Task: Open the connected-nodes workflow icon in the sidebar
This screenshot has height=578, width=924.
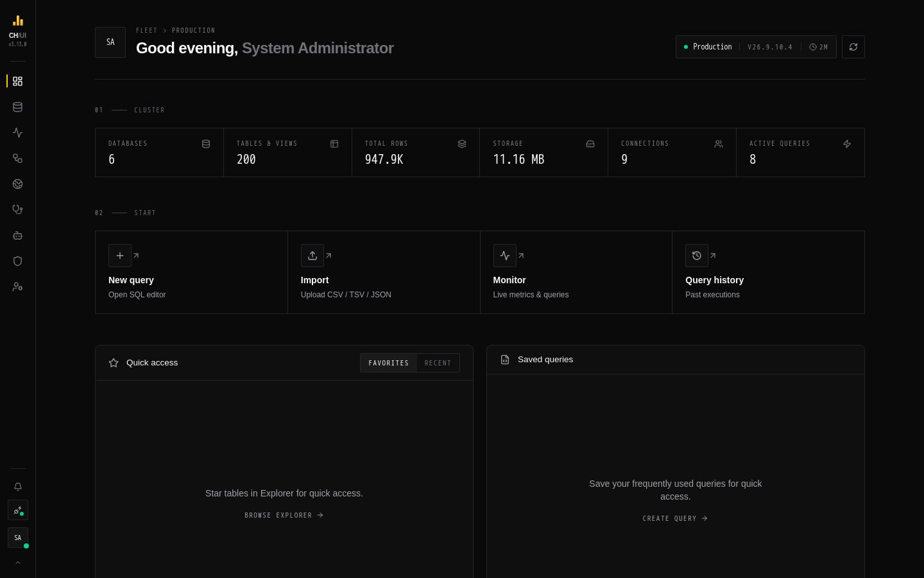Action: coord(18,159)
